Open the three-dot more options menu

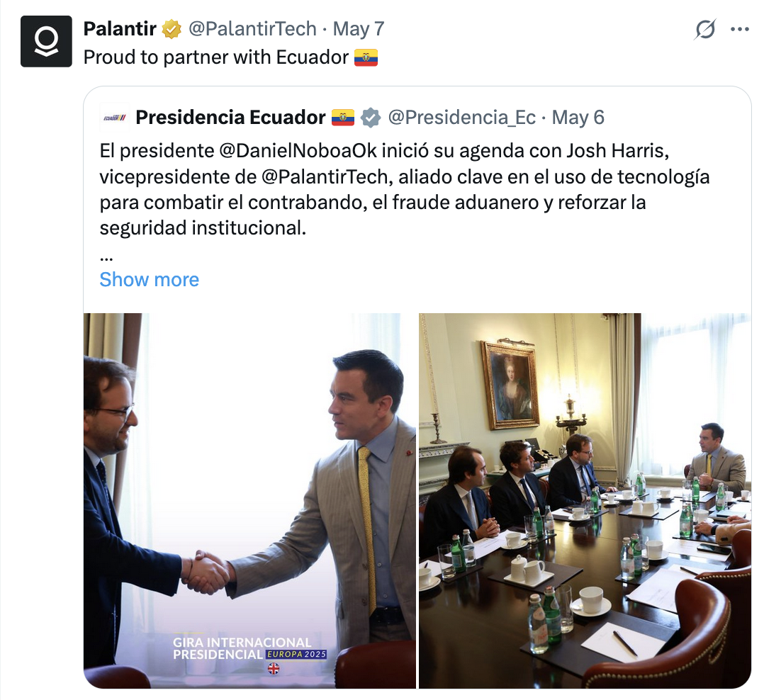740,29
